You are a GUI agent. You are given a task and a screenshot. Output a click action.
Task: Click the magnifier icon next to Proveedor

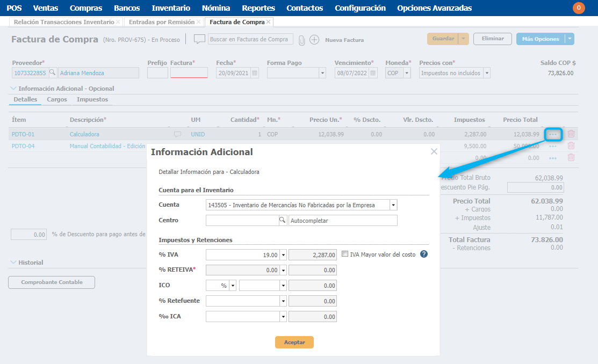[x=52, y=73]
